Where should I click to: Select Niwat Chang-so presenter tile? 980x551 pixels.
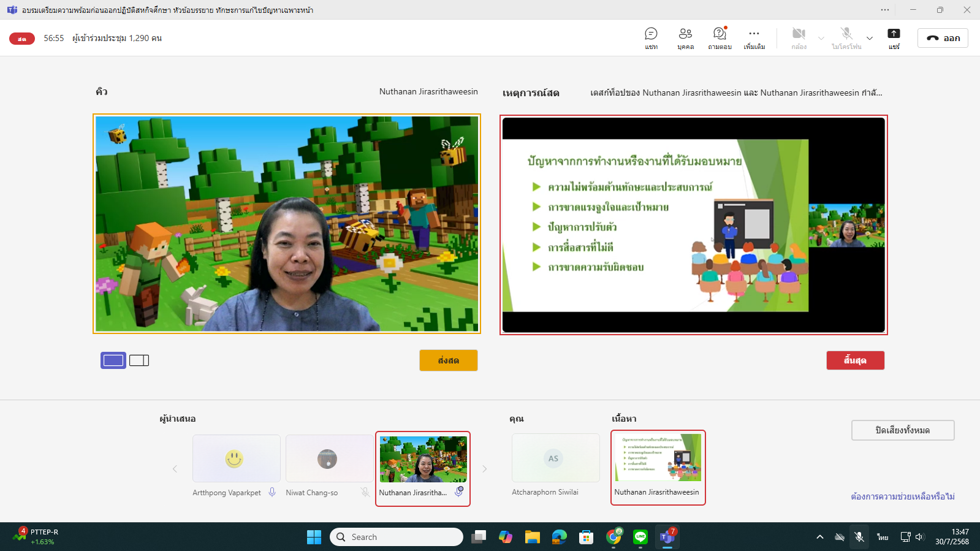coord(329,458)
